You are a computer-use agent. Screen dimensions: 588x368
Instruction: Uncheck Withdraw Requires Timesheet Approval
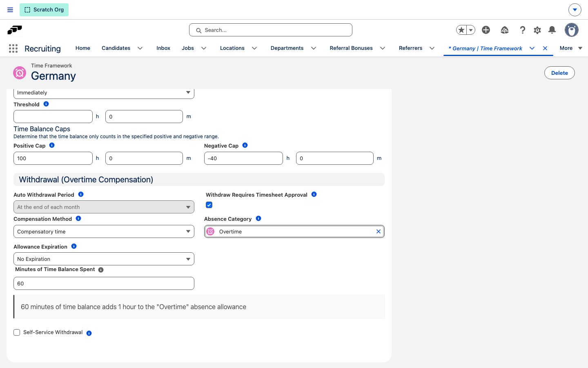click(x=209, y=205)
